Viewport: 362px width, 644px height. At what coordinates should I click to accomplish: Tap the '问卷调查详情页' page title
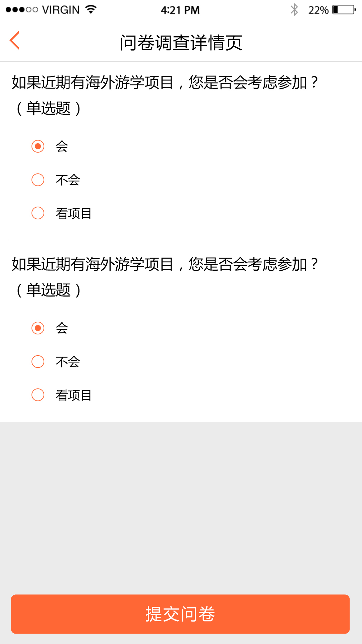[x=181, y=43]
